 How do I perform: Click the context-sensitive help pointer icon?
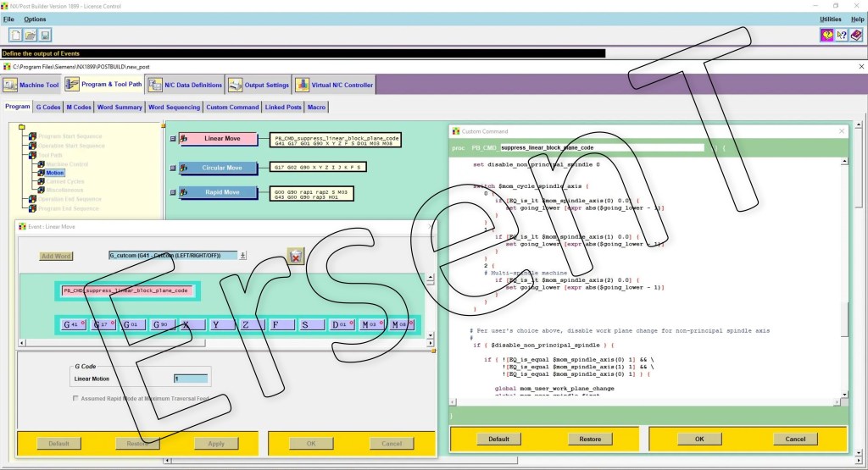841,35
